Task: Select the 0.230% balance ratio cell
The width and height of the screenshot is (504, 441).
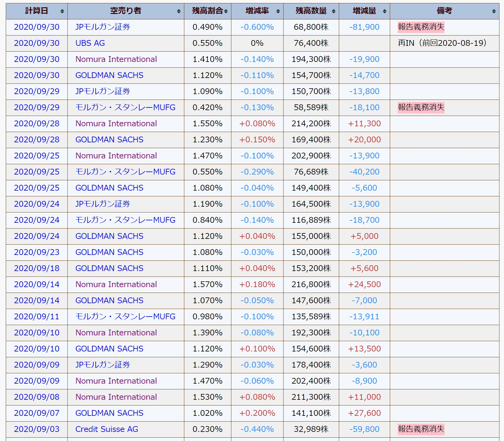Action: click(208, 429)
